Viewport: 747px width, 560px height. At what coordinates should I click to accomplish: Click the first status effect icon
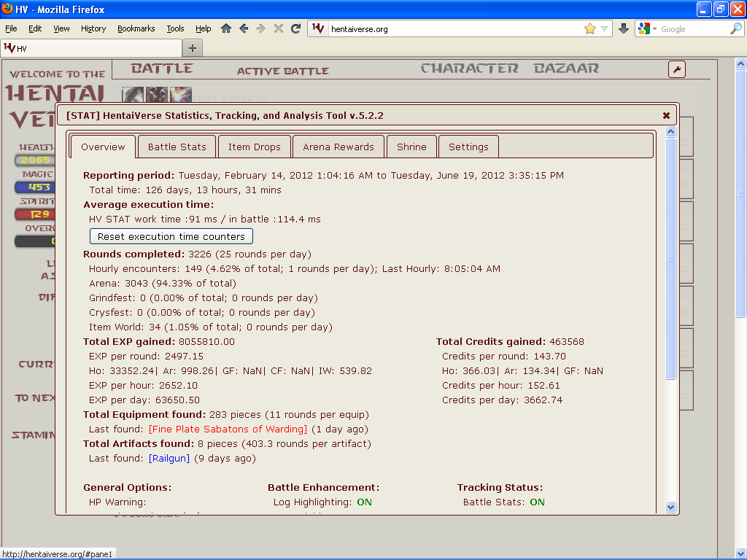tap(131, 95)
